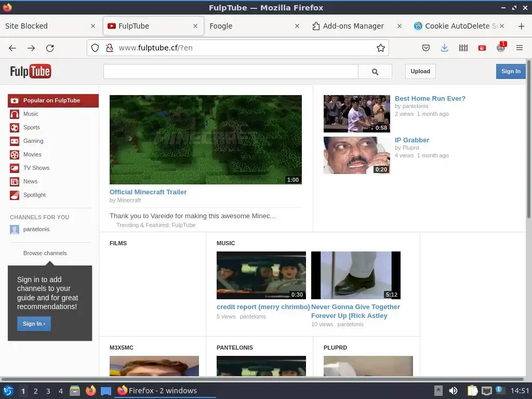
Task: Click the red extension toolbar icon
Action: coord(482,48)
